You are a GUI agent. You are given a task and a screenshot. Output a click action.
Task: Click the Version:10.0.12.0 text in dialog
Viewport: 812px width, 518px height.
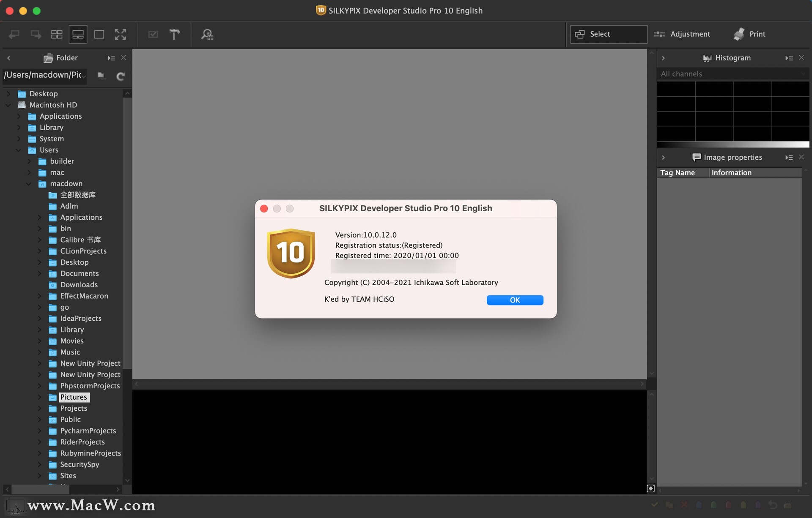pos(366,235)
